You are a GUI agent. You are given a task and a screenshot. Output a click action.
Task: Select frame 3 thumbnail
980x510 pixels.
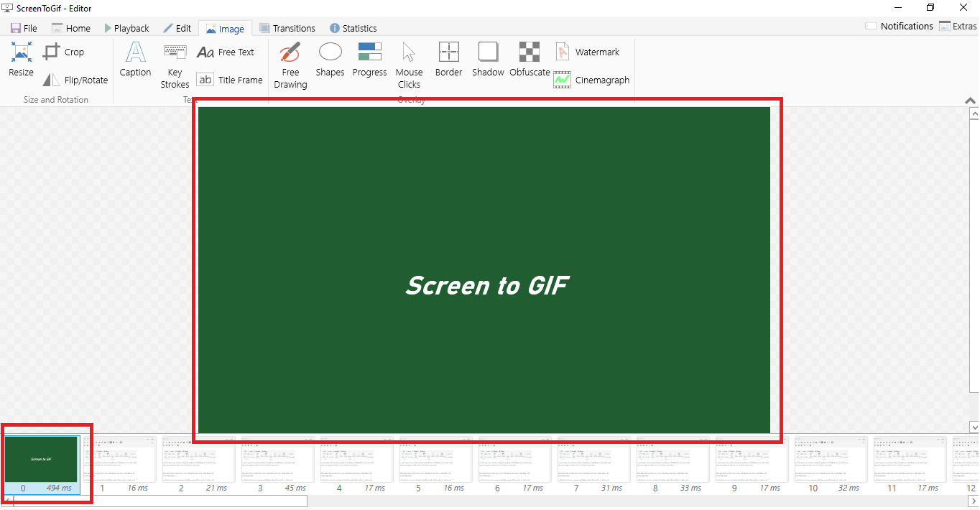click(278, 464)
